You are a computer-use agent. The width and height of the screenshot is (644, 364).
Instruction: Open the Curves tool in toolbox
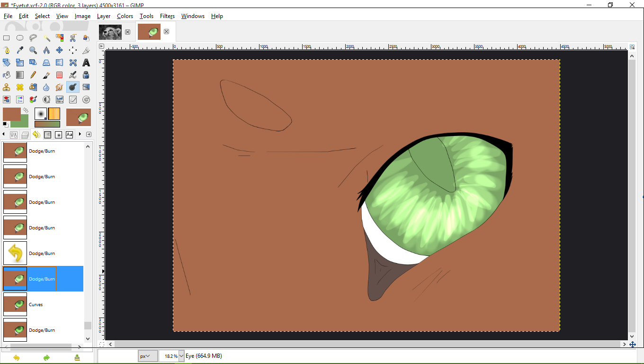pos(73,100)
